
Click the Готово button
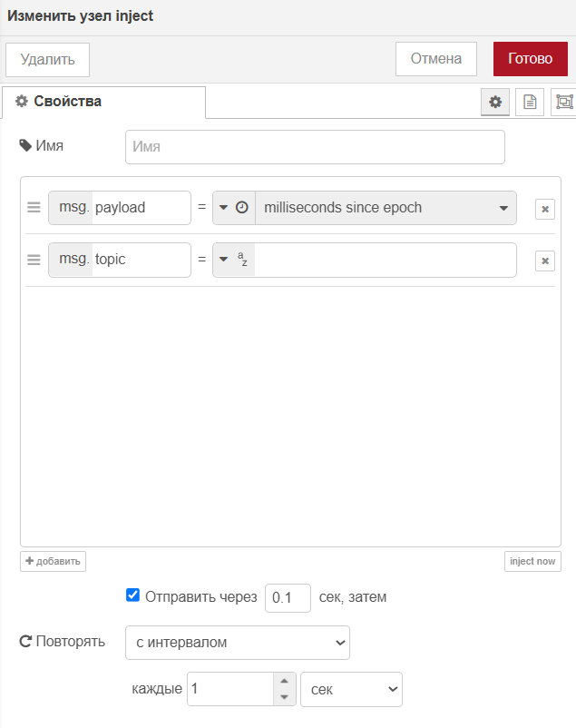pos(530,59)
